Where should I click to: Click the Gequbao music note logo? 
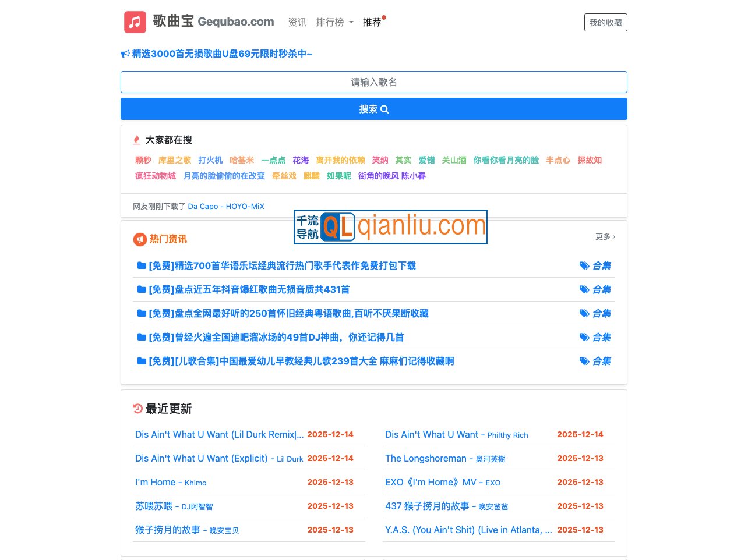pyautogui.click(x=135, y=22)
